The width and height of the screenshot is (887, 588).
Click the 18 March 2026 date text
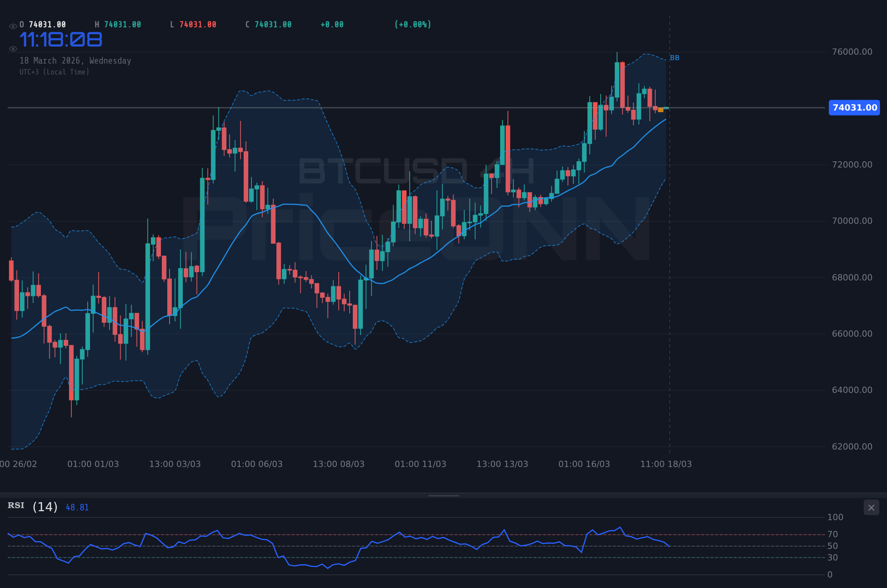[76, 61]
